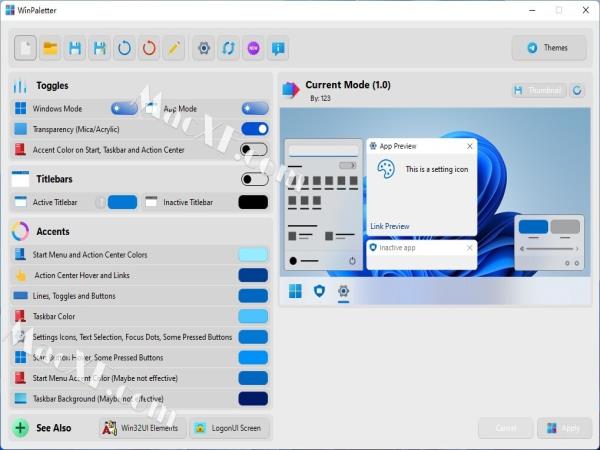Turn on the Titlebars toggle
This screenshot has height=450, width=600.
255,179
